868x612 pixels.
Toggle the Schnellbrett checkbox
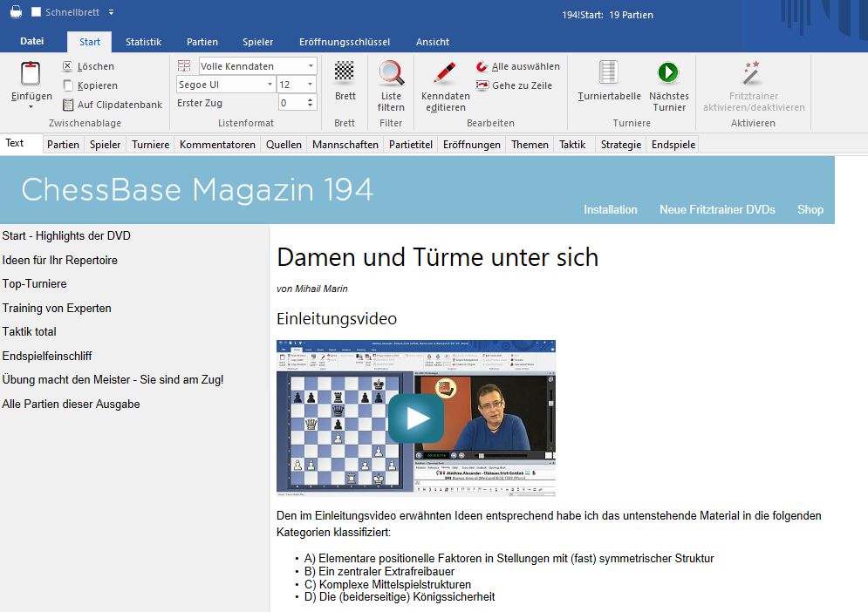(37, 12)
